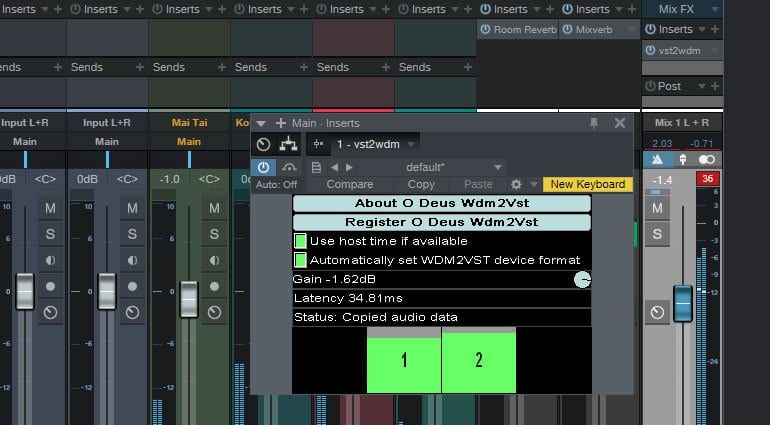Image resolution: width=770 pixels, height=425 pixels.
Task: Open dropdown arrow left of Main Inserts title
Action: (x=261, y=123)
